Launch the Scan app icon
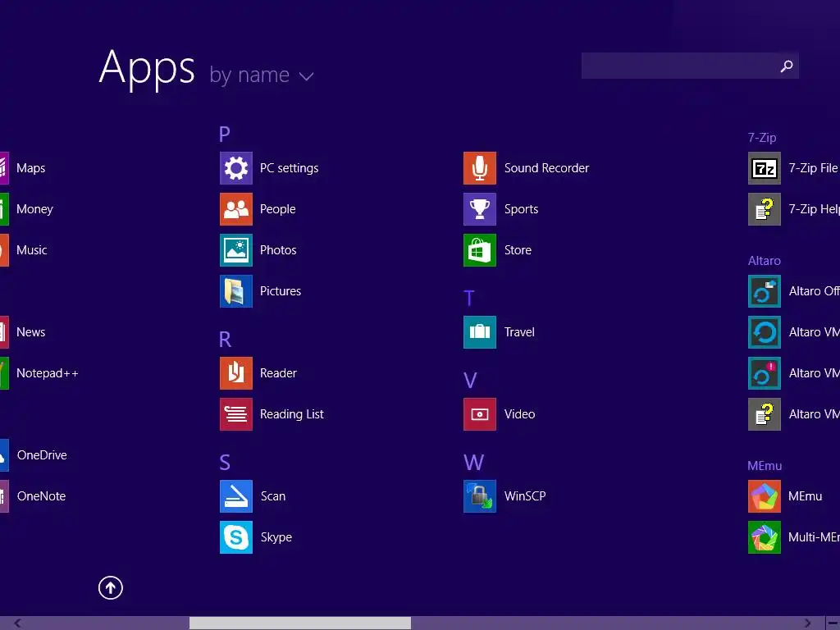Screen dimensions: 840x630 click(x=235, y=496)
